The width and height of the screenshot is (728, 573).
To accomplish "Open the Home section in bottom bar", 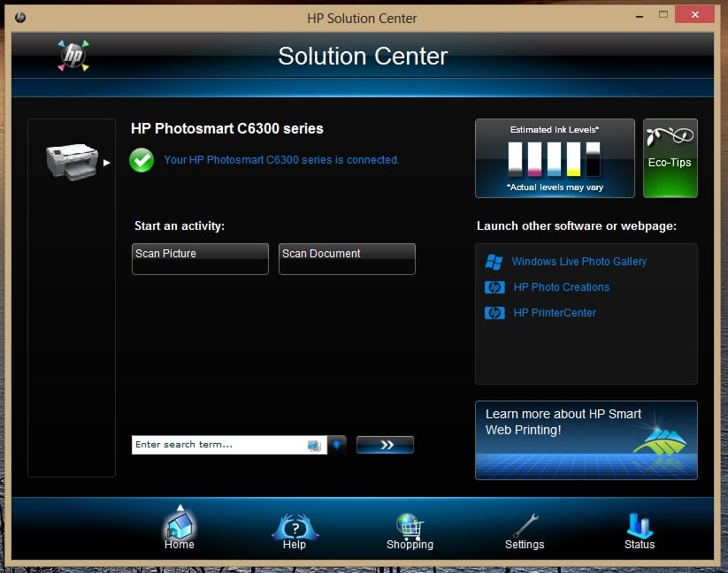I will 179,530.
